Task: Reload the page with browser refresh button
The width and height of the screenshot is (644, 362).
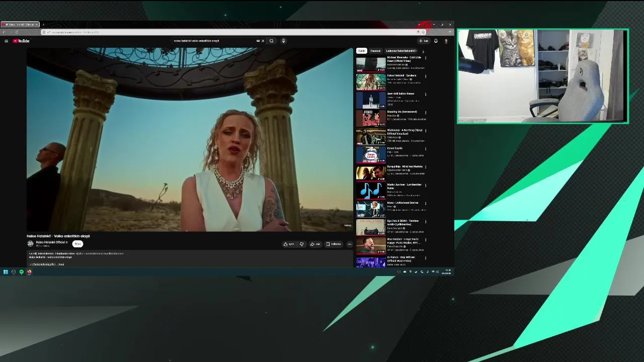Action: (x=17, y=32)
